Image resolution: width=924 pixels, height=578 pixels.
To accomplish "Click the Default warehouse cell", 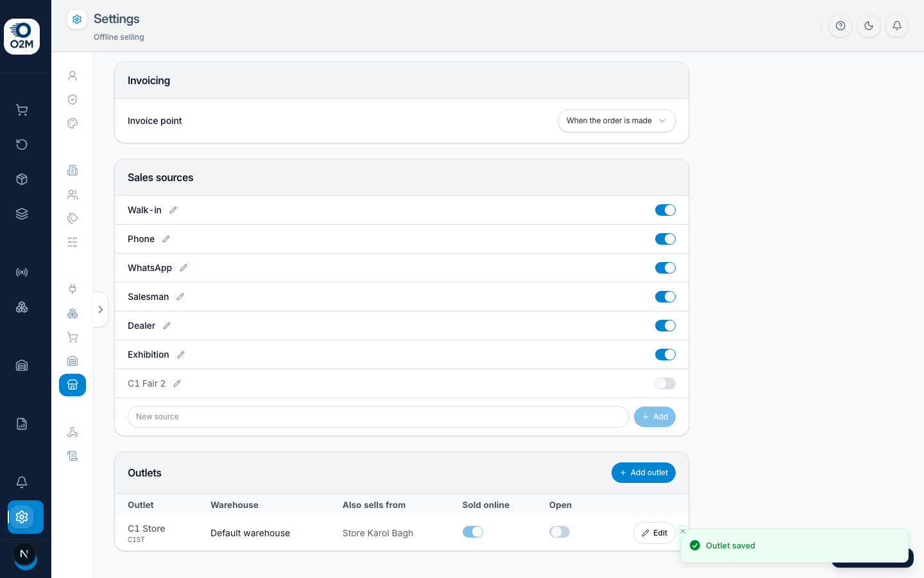I will point(250,533).
